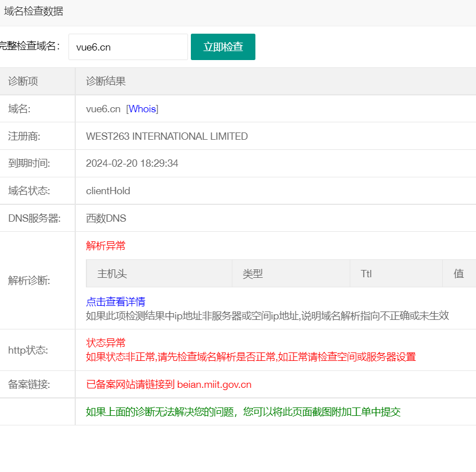The width and height of the screenshot is (476, 472).
Task: Click the 诊断项 table header
Action: pos(23,81)
